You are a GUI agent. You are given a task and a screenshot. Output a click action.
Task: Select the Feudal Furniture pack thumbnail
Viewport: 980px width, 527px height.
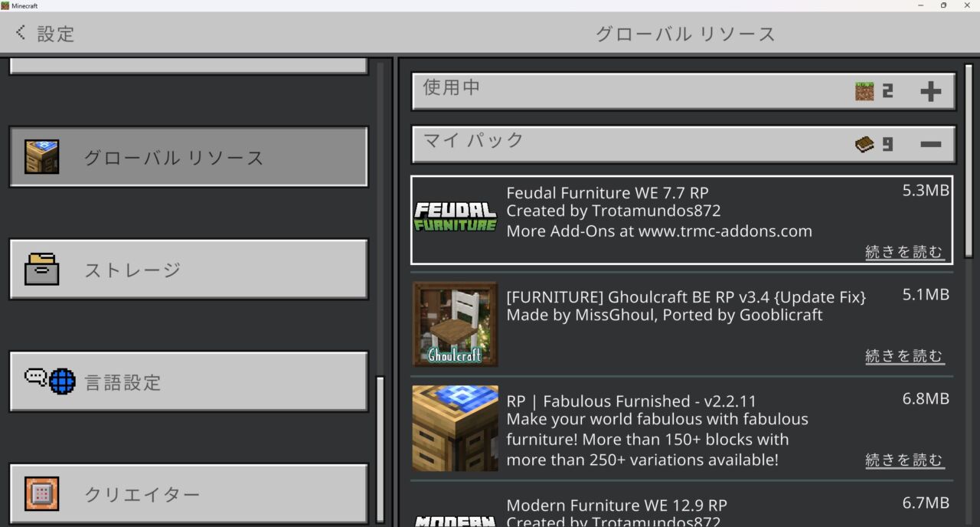pyautogui.click(x=455, y=219)
